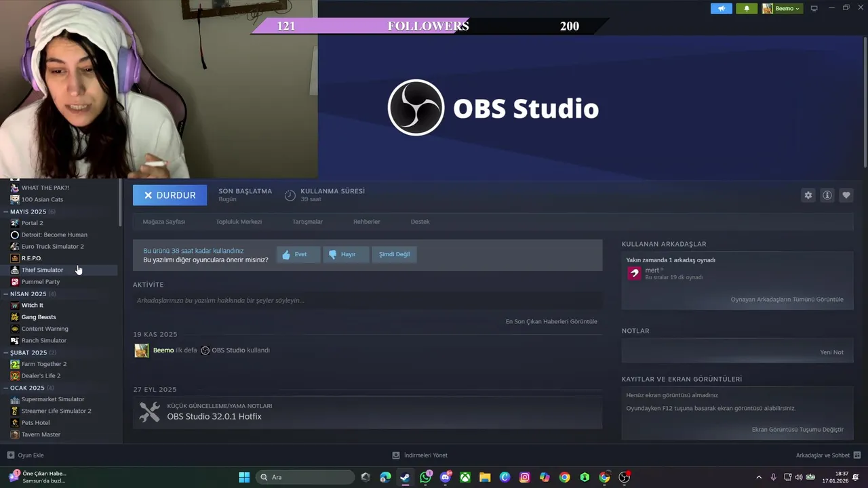Select WHAT THE PAK?! in the library
868x488 pixels.
point(45,188)
